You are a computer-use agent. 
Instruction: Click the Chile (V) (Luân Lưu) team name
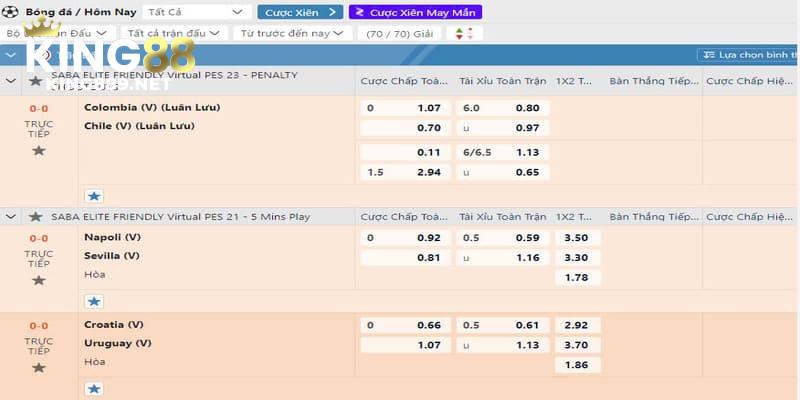click(x=139, y=126)
